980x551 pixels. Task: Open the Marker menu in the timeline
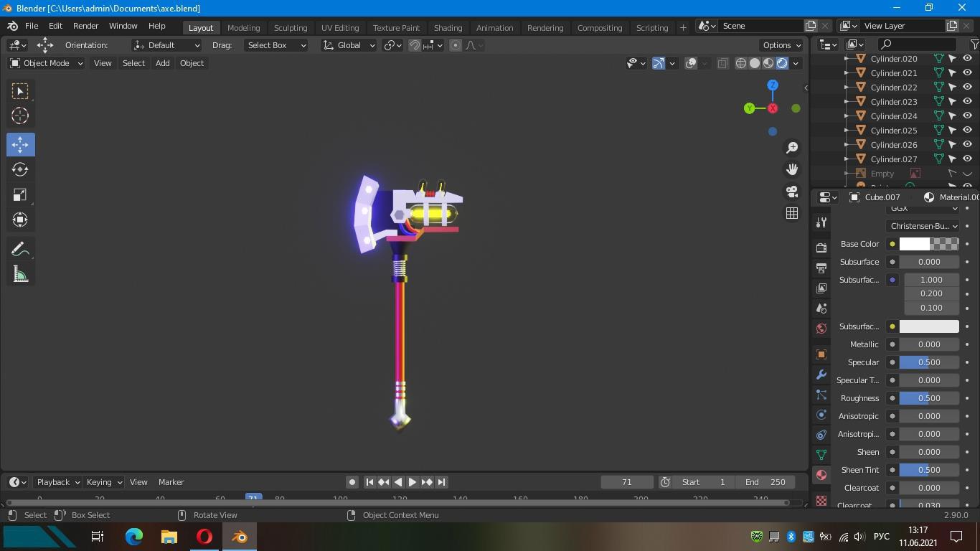coord(171,482)
